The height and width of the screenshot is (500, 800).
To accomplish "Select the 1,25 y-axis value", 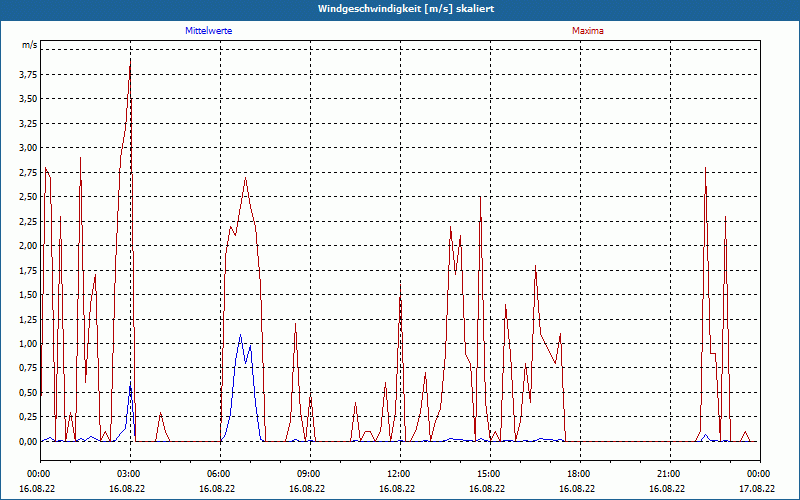I will (28, 319).
